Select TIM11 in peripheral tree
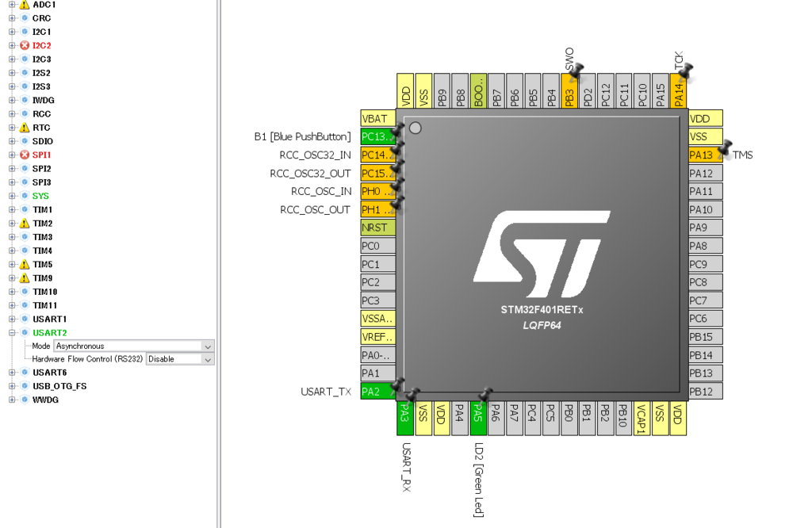The width and height of the screenshot is (812, 528). [44, 305]
